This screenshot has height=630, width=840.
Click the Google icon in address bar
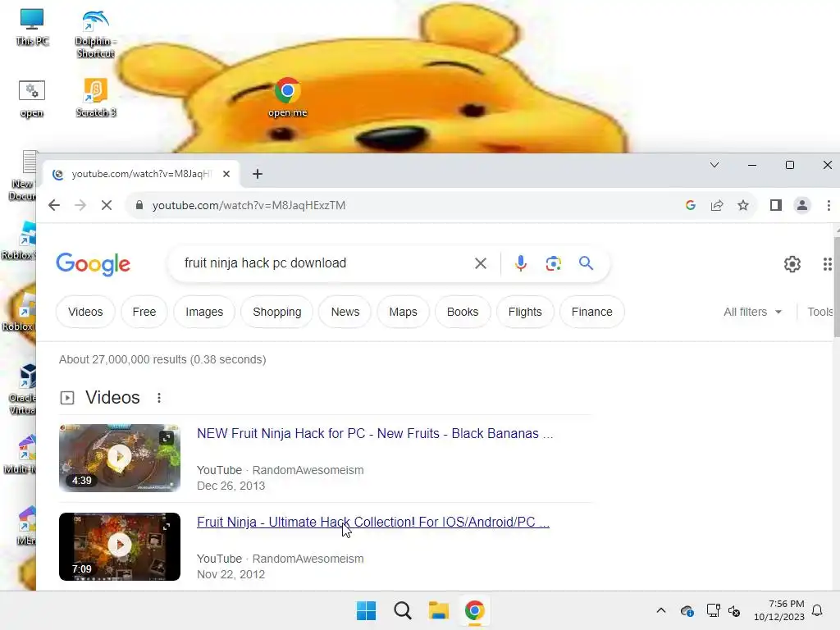point(691,205)
